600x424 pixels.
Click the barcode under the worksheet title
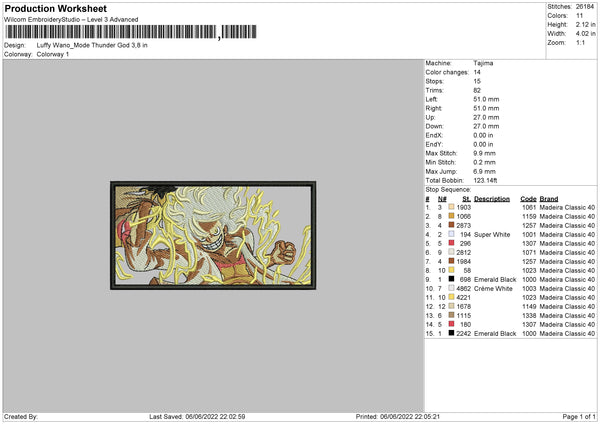coord(130,32)
